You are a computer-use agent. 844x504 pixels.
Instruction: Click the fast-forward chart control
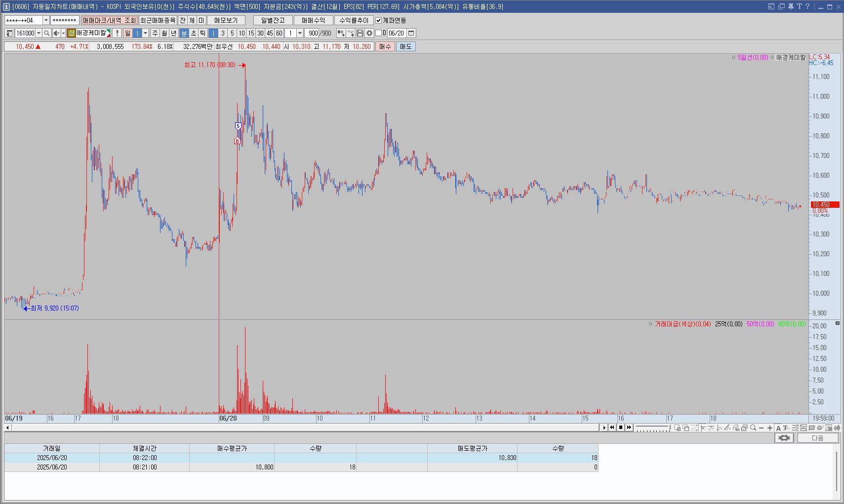[x=629, y=427]
